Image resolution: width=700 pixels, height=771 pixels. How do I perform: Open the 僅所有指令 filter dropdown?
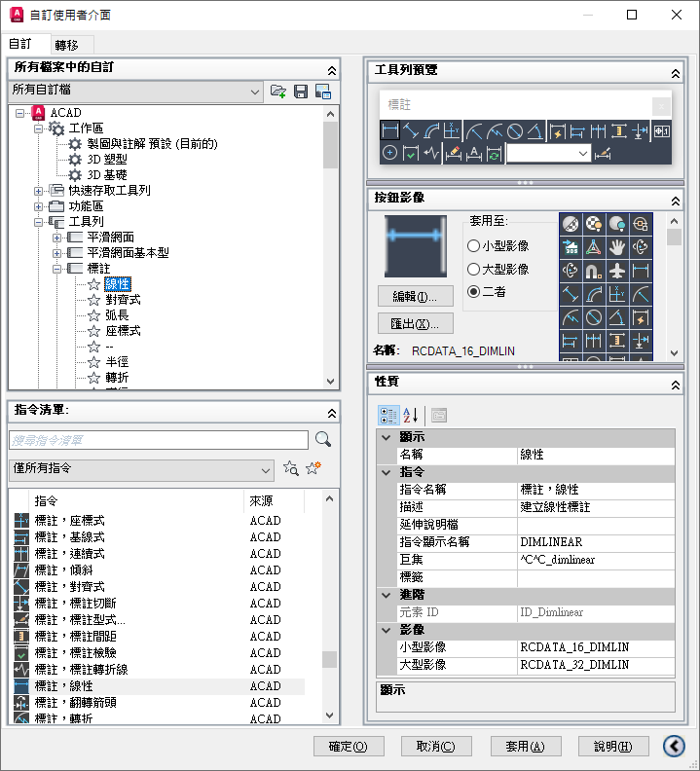(141, 470)
